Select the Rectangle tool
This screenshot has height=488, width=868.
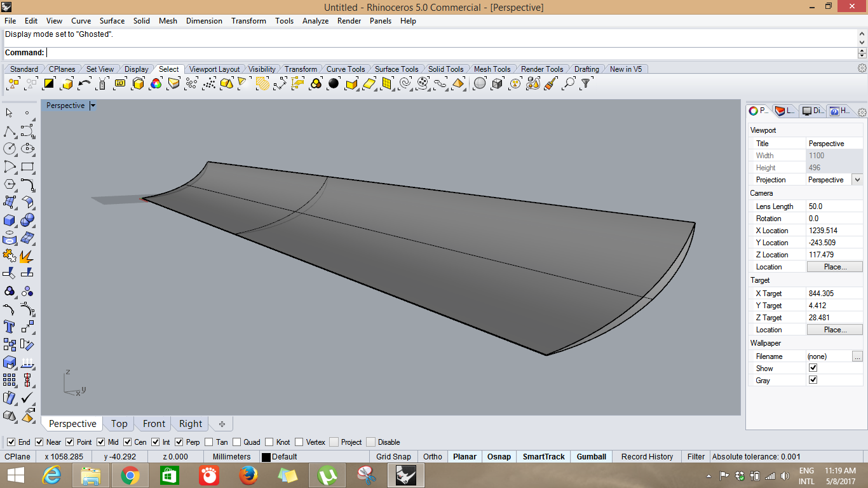27,166
